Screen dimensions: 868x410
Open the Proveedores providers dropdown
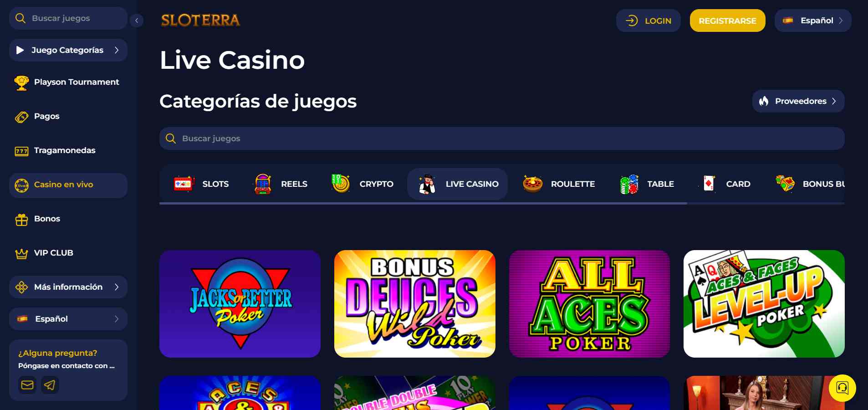[798, 101]
